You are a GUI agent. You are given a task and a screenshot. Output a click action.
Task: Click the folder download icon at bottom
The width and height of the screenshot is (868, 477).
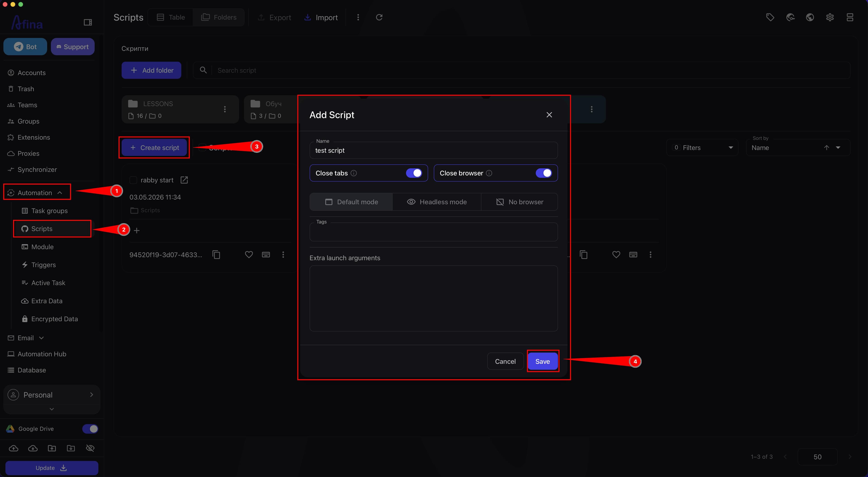pyautogui.click(x=71, y=448)
